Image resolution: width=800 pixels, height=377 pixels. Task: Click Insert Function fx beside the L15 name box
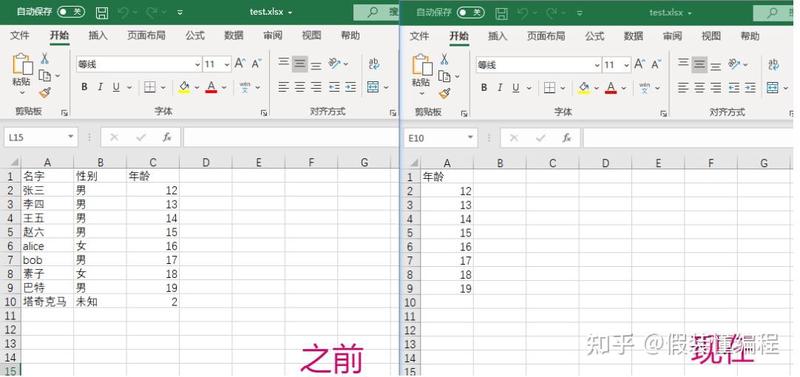166,137
